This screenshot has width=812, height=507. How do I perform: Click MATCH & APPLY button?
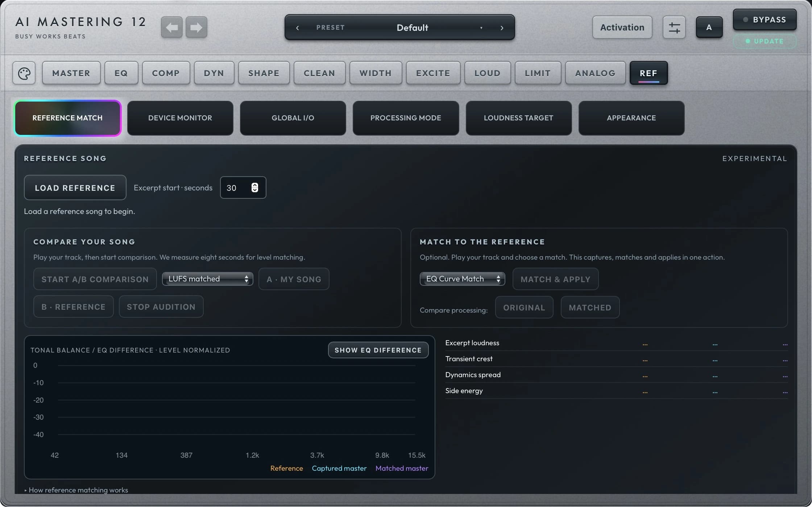coord(556,279)
